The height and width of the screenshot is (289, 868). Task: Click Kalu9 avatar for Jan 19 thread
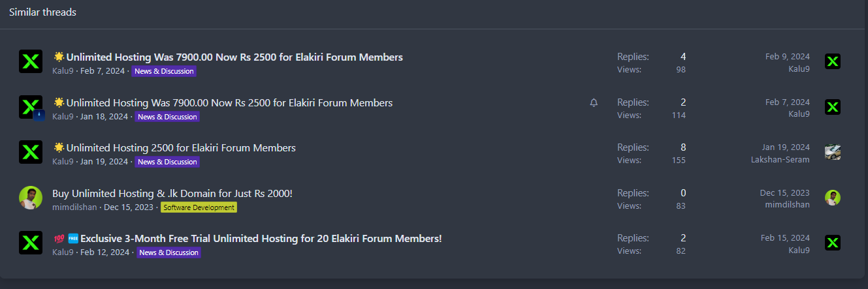click(x=31, y=152)
